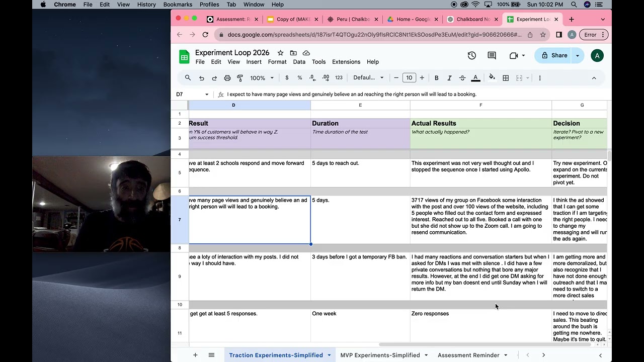Open a new Chrome tab
The height and width of the screenshot is (362, 644).
pyautogui.click(x=571, y=19)
